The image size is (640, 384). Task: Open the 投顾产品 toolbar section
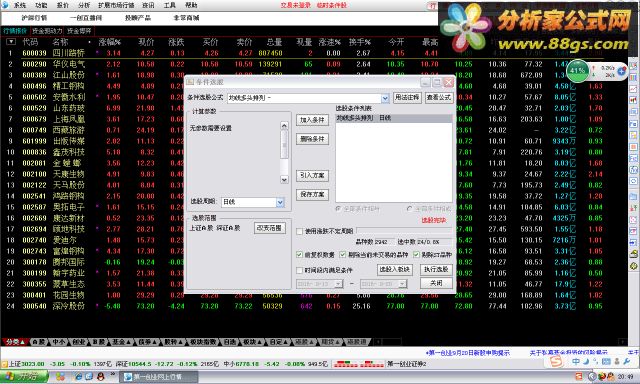138,18
